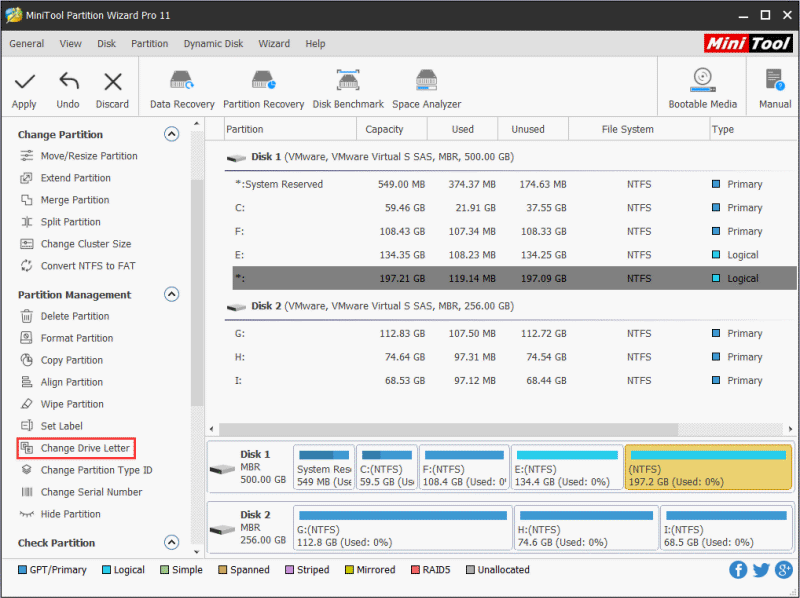Collapse the Change Partition section
This screenshot has height=598, width=800.
pyautogui.click(x=171, y=134)
